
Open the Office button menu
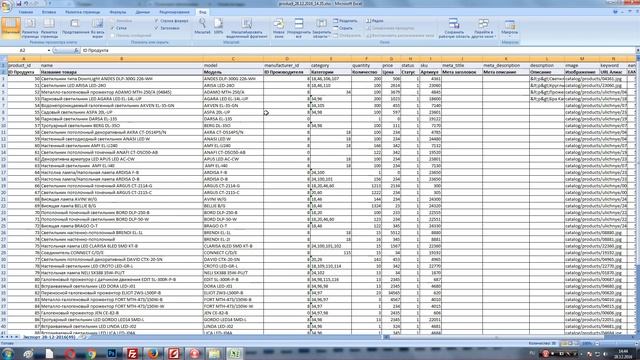(6, 6)
